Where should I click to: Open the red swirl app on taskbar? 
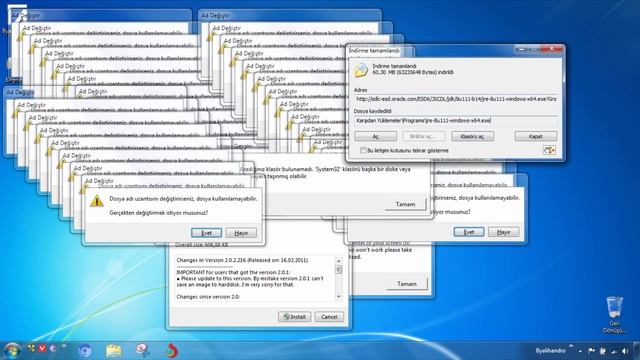[172, 351]
